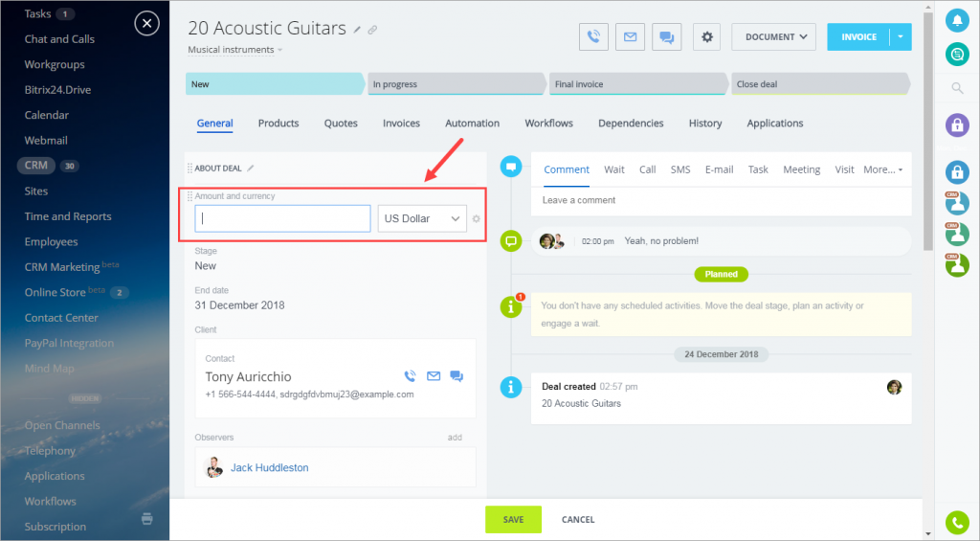
Task: Click the printer icon in sidebar
Action: (x=146, y=518)
